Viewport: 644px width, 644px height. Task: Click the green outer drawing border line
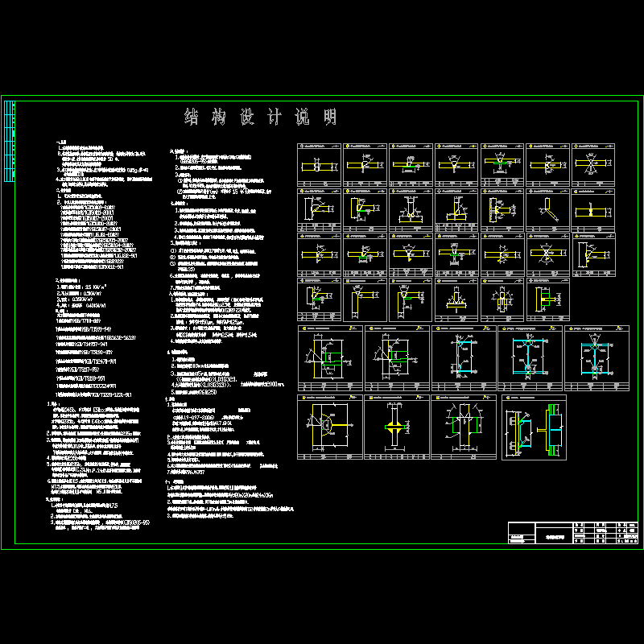click(322, 550)
